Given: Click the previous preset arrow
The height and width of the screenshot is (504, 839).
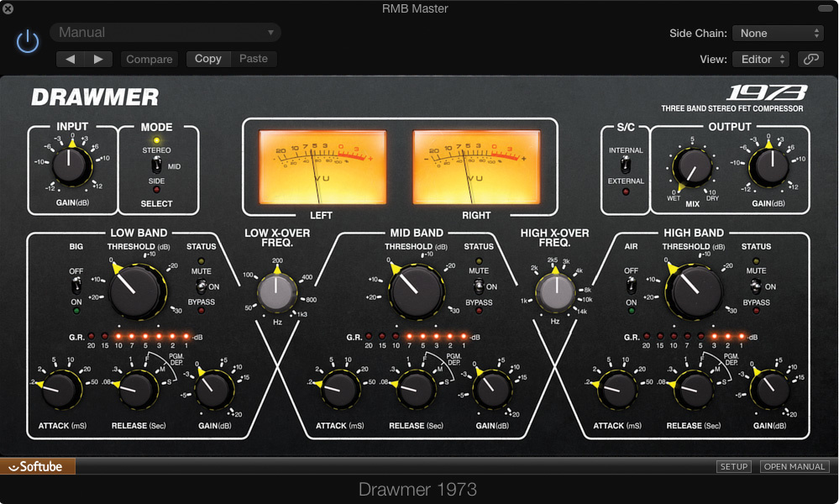Looking at the screenshot, I should coord(70,59).
